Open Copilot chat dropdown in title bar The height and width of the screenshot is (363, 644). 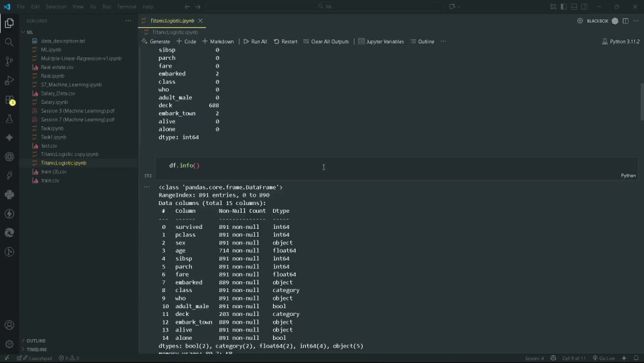[454, 6]
